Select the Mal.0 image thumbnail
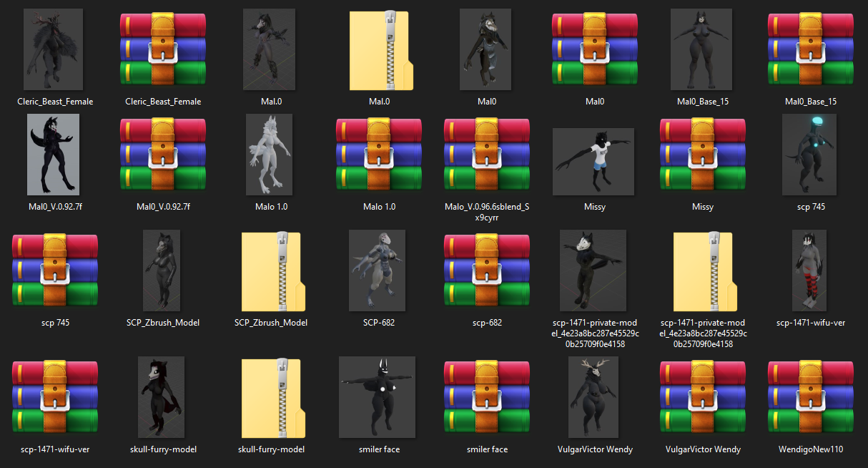This screenshot has width=868, height=468. coord(270,49)
